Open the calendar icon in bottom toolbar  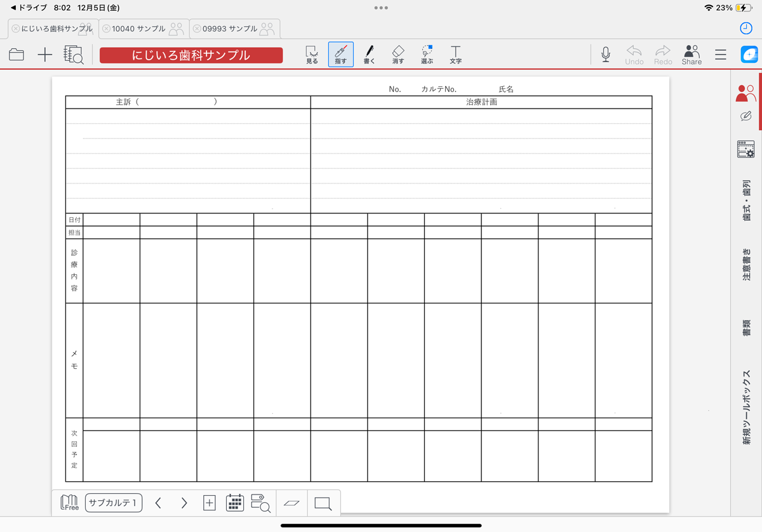(x=235, y=503)
